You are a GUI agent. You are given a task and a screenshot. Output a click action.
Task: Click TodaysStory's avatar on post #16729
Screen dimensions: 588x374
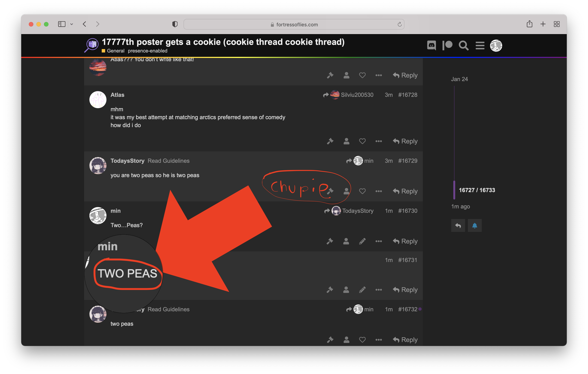point(98,166)
